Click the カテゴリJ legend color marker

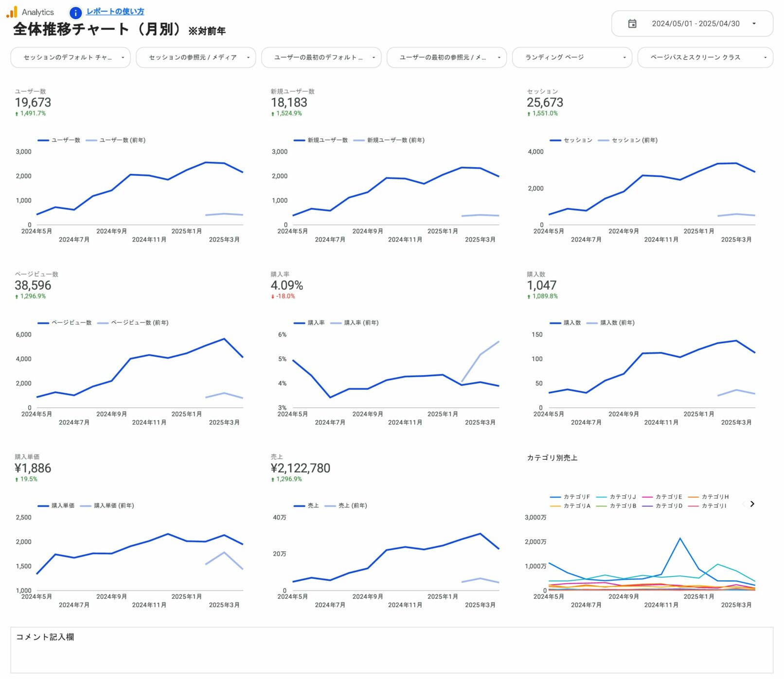[601, 497]
